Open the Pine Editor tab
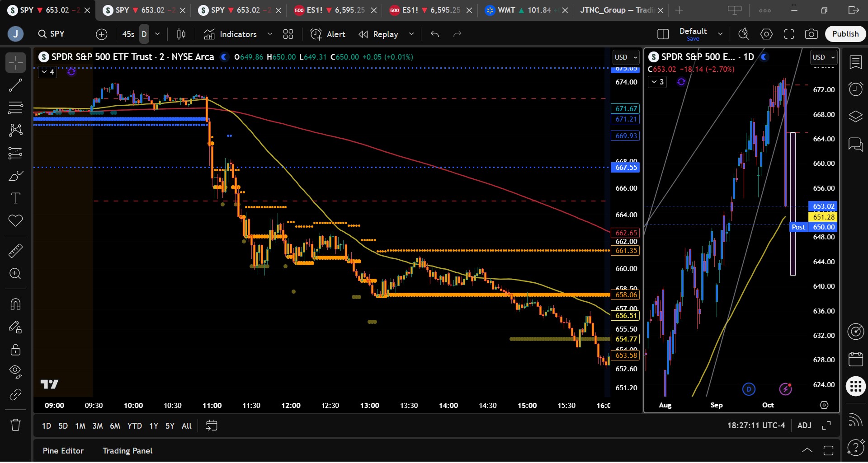The width and height of the screenshot is (868, 463). (63, 451)
